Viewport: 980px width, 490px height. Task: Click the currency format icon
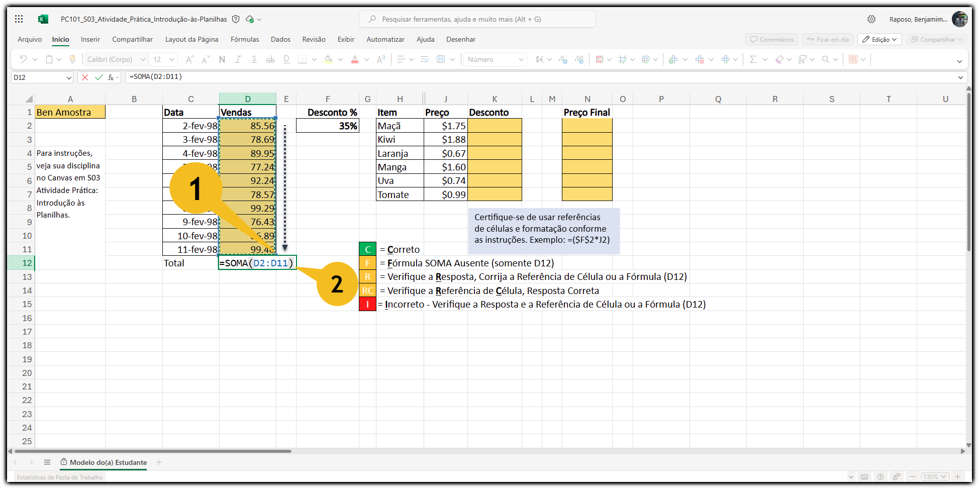tap(540, 59)
